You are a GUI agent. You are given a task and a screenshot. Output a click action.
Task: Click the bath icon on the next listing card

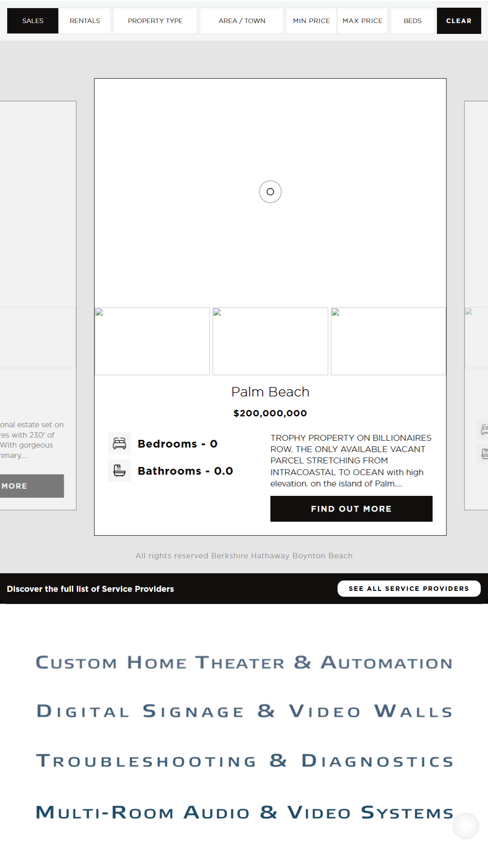[x=483, y=453]
